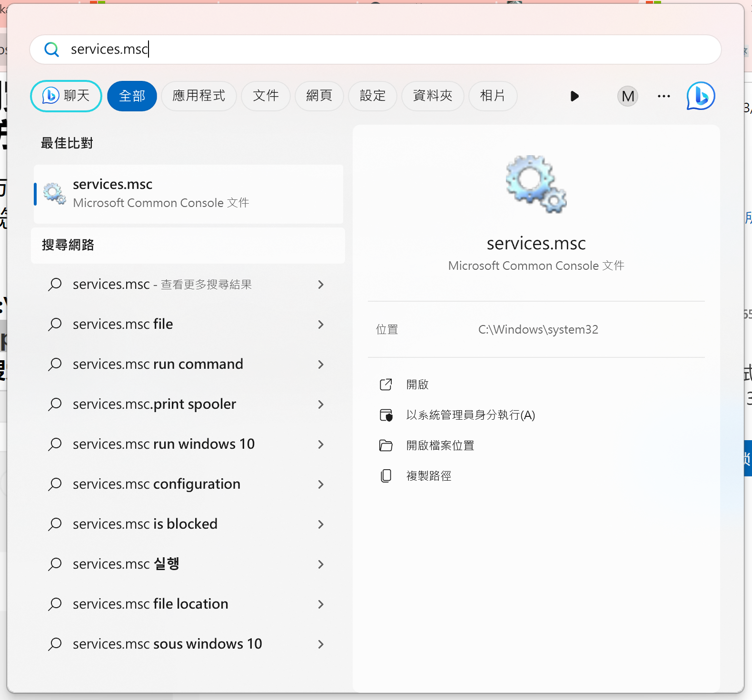Screen dimensions: 752x700
Task: Open the Bing chat 聊天 button
Action: [66, 96]
